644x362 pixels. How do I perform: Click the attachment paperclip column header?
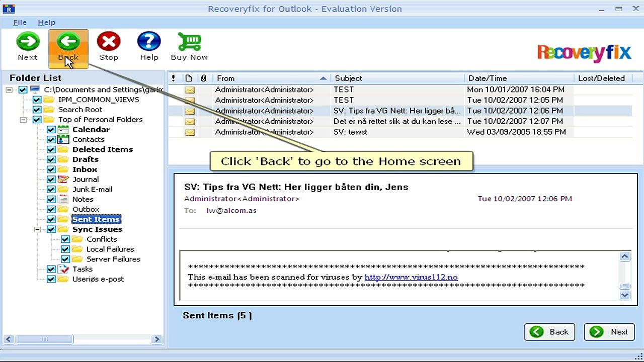pyautogui.click(x=203, y=78)
